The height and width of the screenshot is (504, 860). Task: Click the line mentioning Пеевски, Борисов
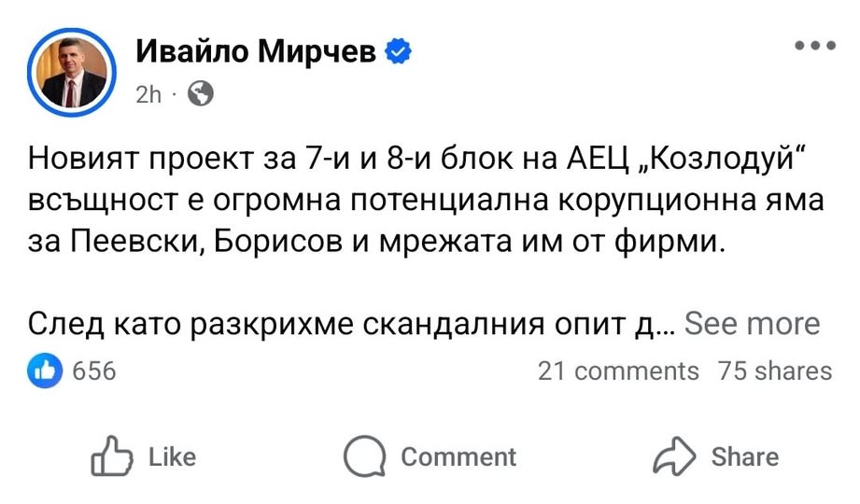377,242
